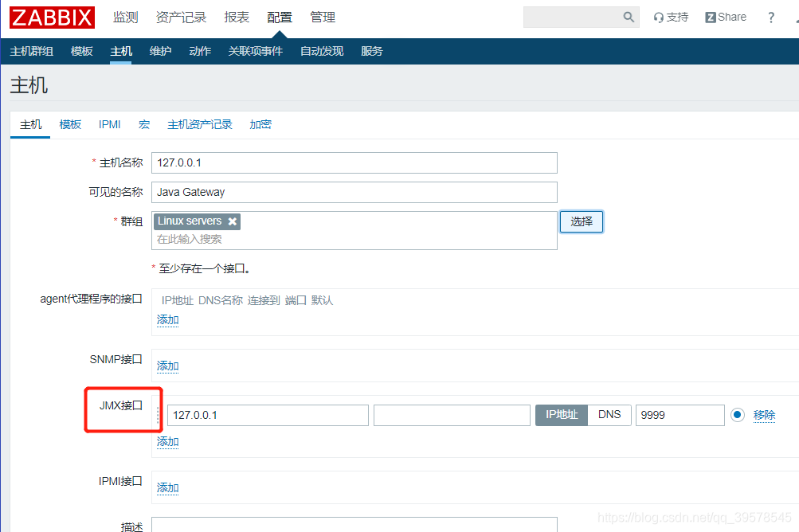Add an IPMI interface via 添加
The image size is (799, 532).
pyautogui.click(x=167, y=487)
